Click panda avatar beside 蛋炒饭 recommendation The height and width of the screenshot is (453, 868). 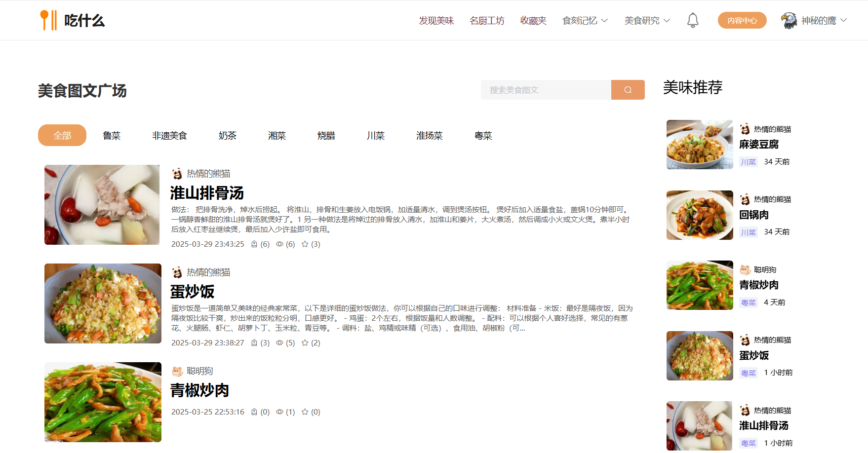[x=745, y=340]
